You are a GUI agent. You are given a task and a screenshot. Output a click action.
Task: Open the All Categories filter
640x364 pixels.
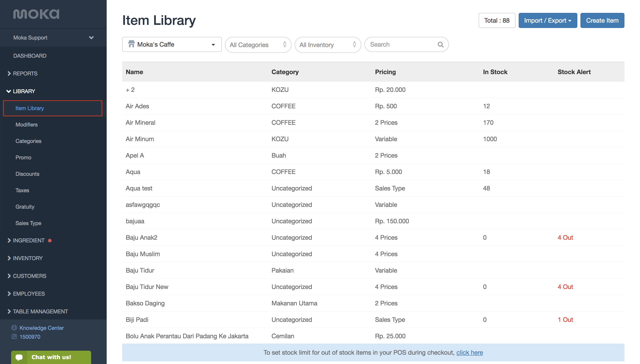[258, 45]
